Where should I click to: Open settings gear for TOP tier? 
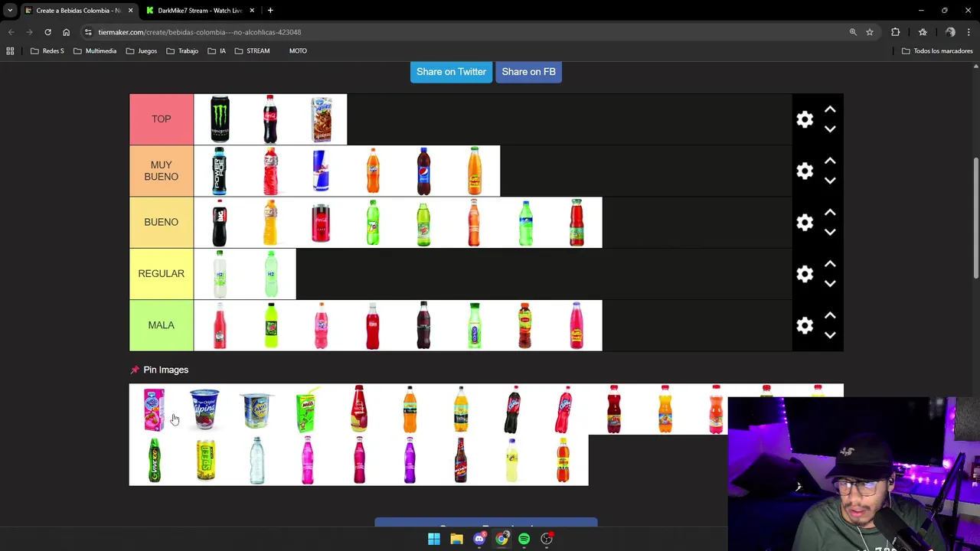pyautogui.click(x=805, y=119)
